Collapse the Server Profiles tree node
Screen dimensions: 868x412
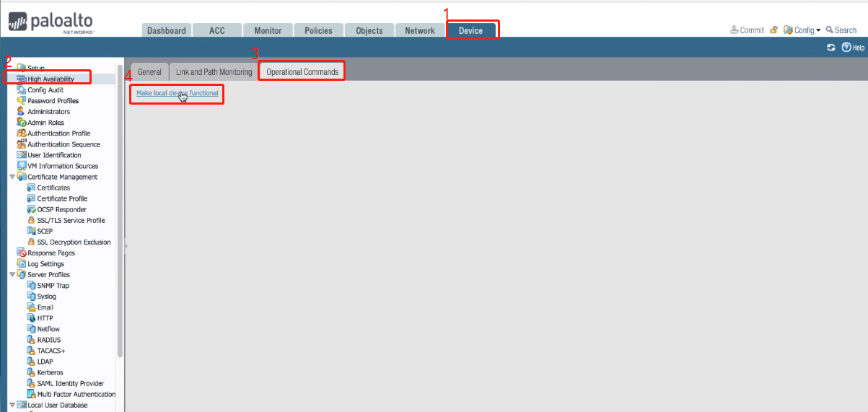click(12, 275)
